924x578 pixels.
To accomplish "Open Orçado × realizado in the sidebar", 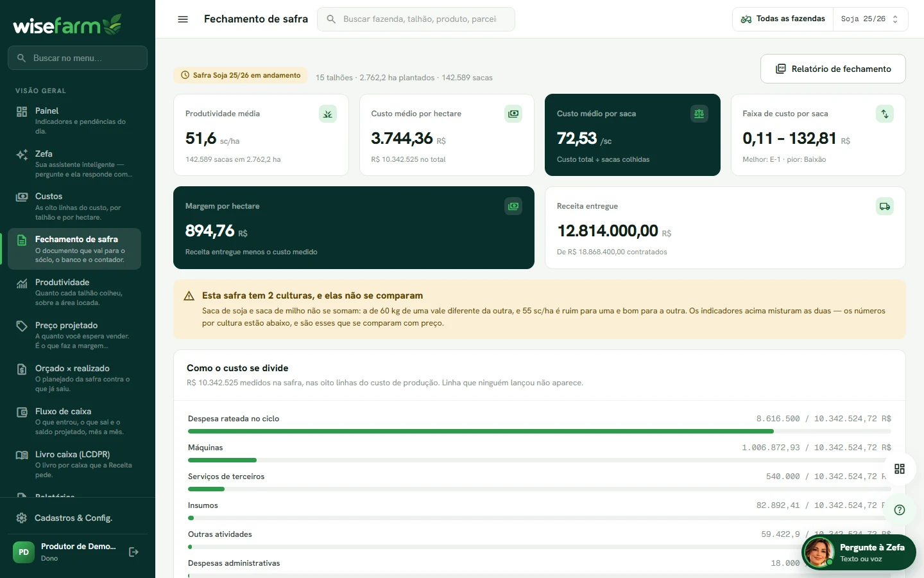I will 74,378.
